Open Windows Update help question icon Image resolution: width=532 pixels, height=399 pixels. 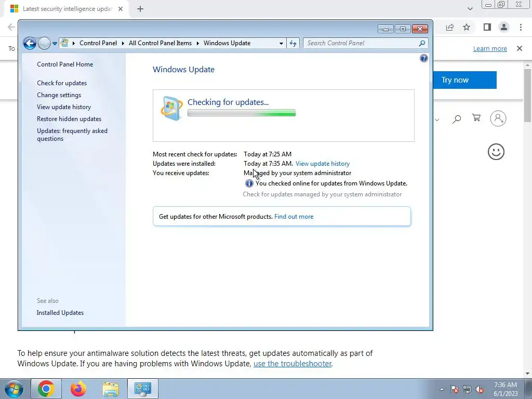click(424, 58)
